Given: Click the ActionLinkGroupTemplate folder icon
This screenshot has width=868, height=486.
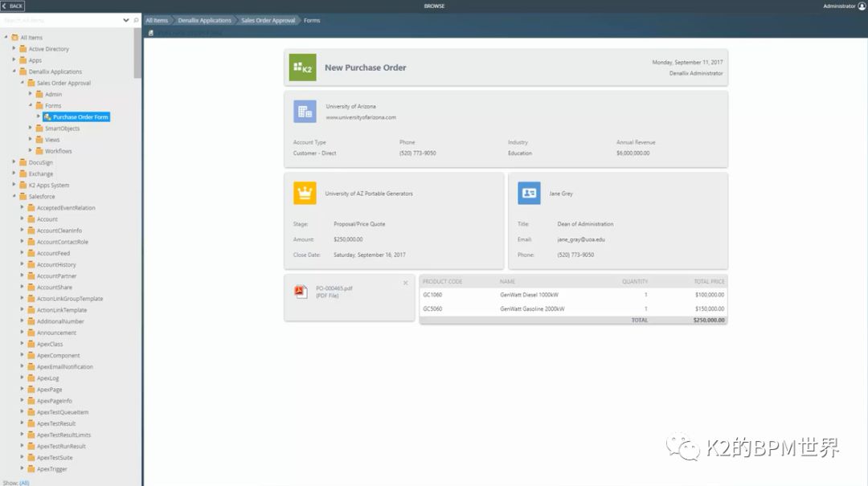Looking at the screenshot, I should click(x=31, y=298).
